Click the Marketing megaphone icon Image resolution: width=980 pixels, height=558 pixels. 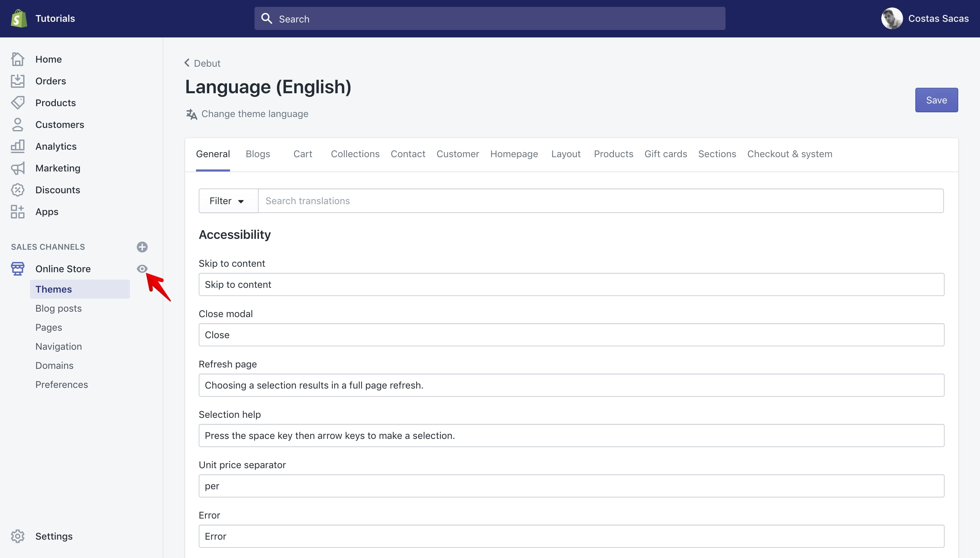coord(18,168)
